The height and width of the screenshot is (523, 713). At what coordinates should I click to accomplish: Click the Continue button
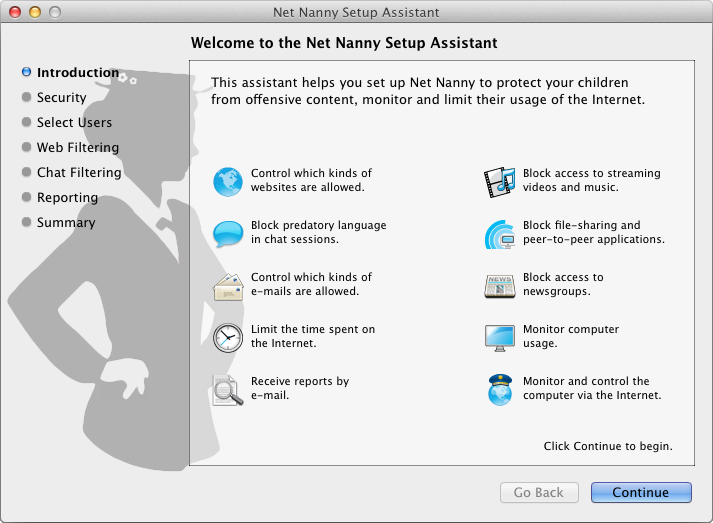coord(641,493)
